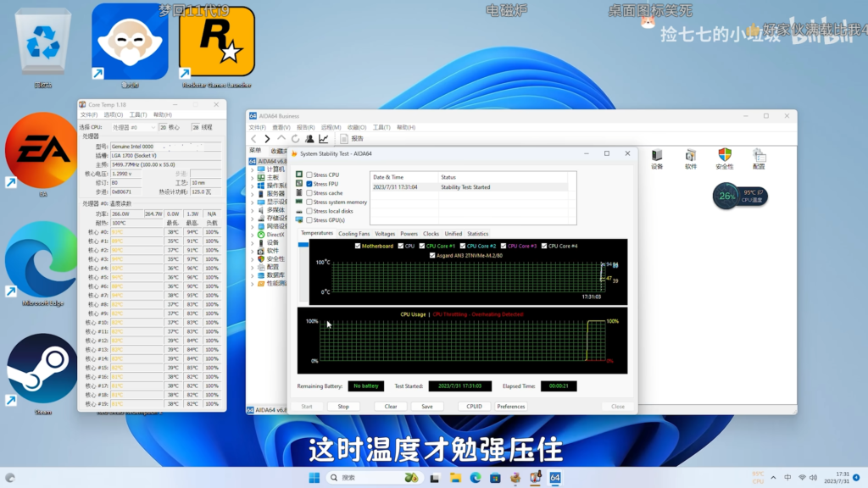The height and width of the screenshot is (488, 868).
Task: Uncheck the Stress FPU checkbox
Action: coord(309,184)
